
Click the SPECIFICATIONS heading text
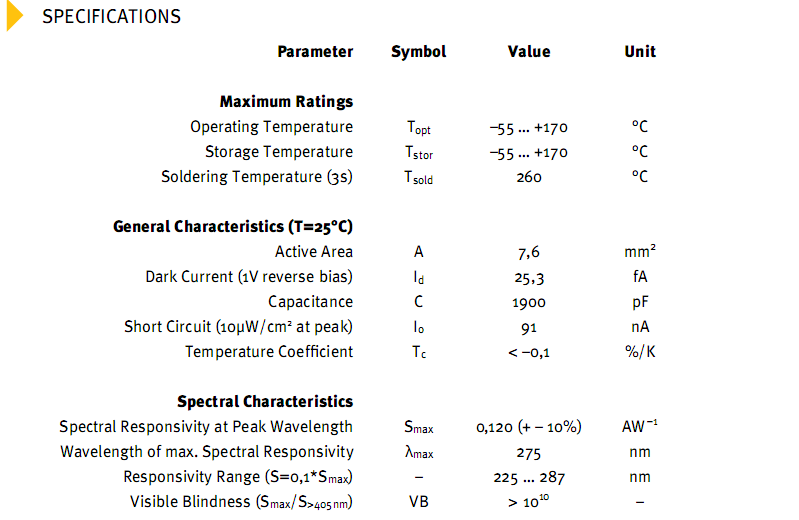point(111,17)
